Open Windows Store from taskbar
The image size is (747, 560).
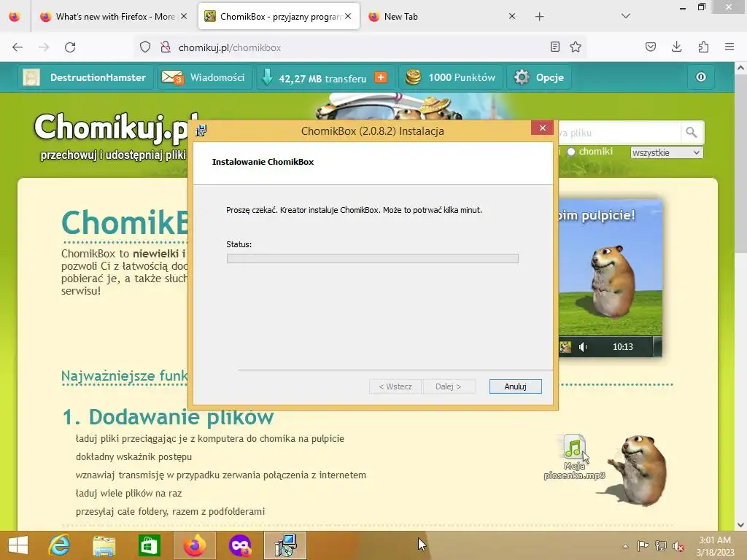click(x=149, y=545)
